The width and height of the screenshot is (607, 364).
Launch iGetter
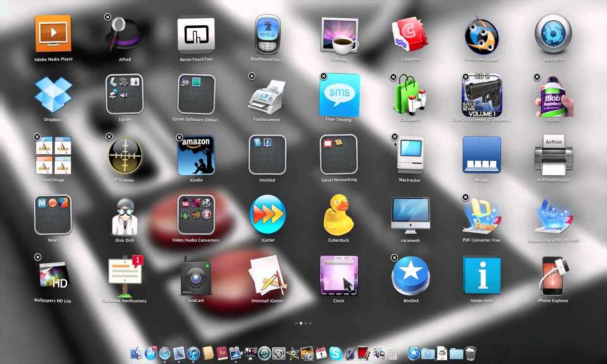click(x=268, y=215)
